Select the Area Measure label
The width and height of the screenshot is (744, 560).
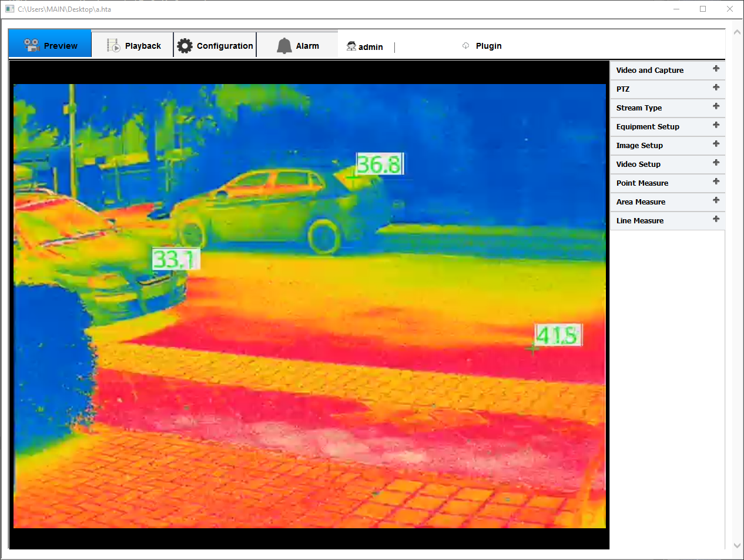pos(641,202)
